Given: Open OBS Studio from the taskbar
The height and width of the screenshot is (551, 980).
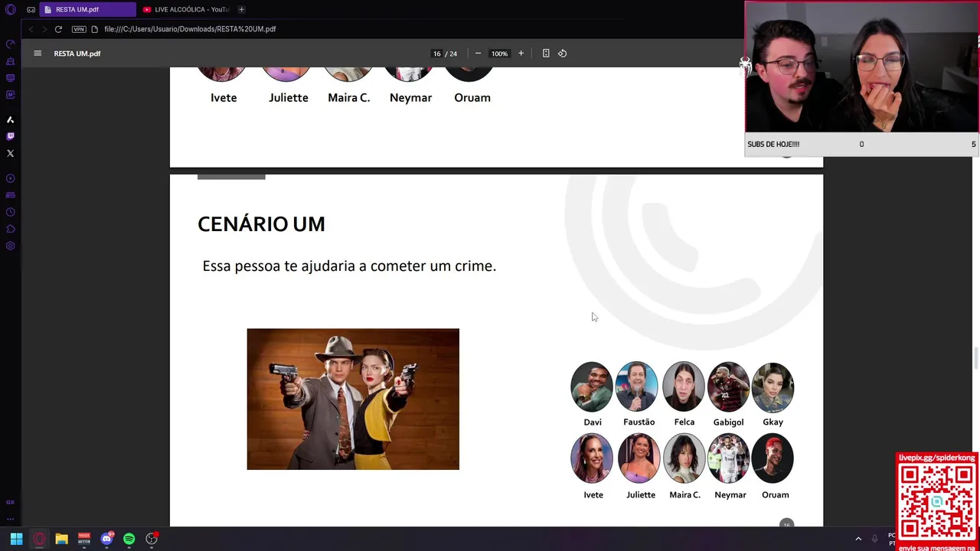Looking at the screenshot, I should point(152,539).
